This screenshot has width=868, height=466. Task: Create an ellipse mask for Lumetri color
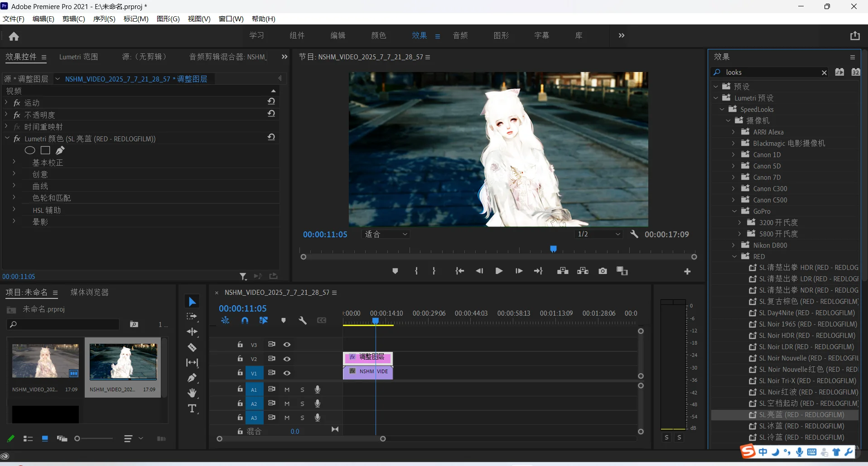(x=30, y=150)
